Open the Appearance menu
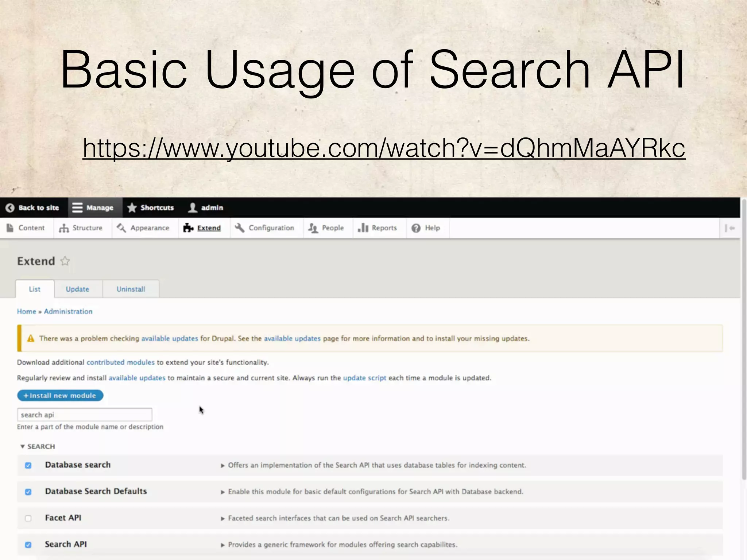 (145, 228)
